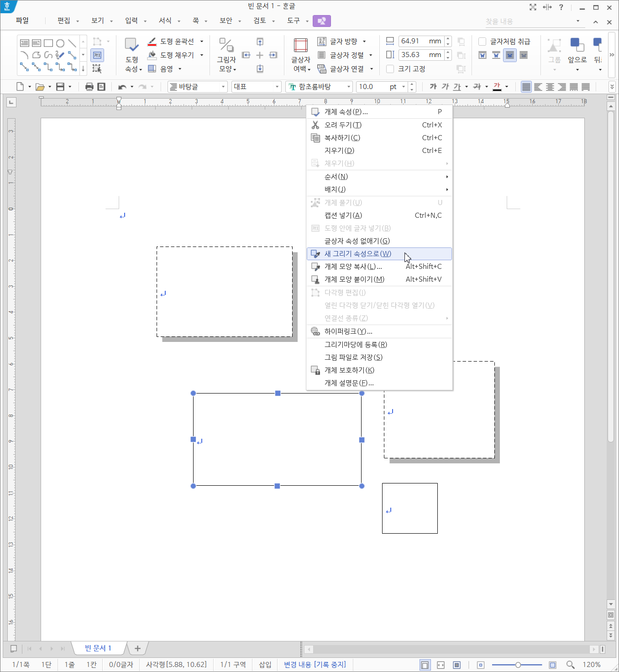The width and height of the screenshot is (619, 672).
Task: Open text box margin (글상자 여백) button
Action: [x=301, y=55]
